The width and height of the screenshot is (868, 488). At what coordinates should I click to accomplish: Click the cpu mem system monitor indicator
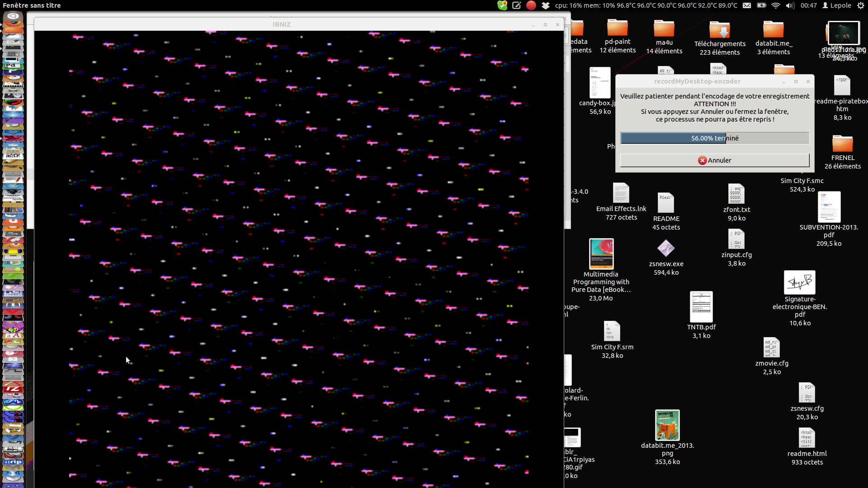(x=646, y=5)
